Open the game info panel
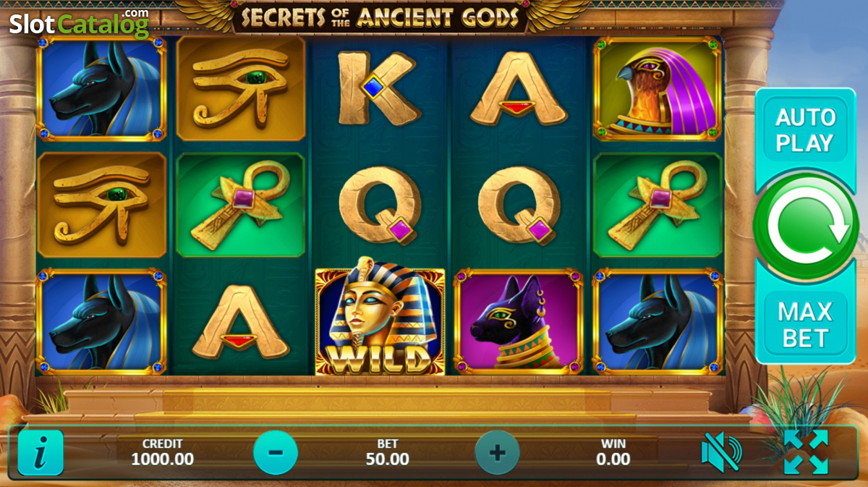The width and height of the screenshot is (868, 487). pos(41,453)
